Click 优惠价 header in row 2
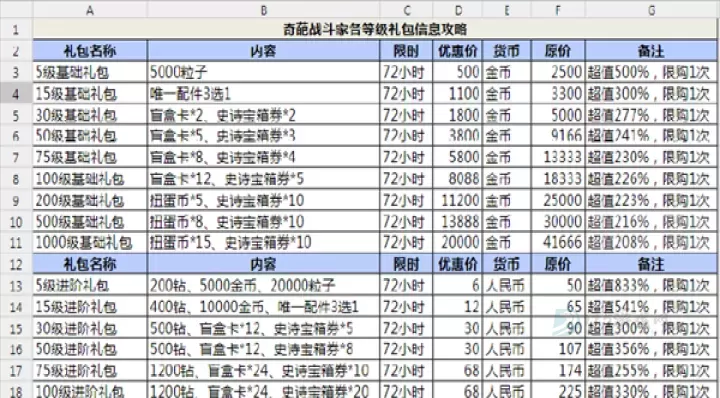Image resolution: width=720 pixels, height=398 pixels. [457, 51]
